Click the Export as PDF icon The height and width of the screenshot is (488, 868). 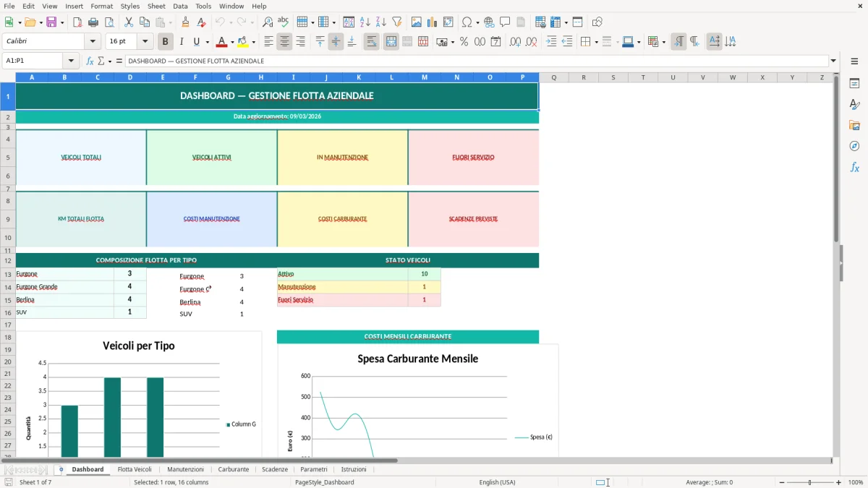(x=77, y=22)
